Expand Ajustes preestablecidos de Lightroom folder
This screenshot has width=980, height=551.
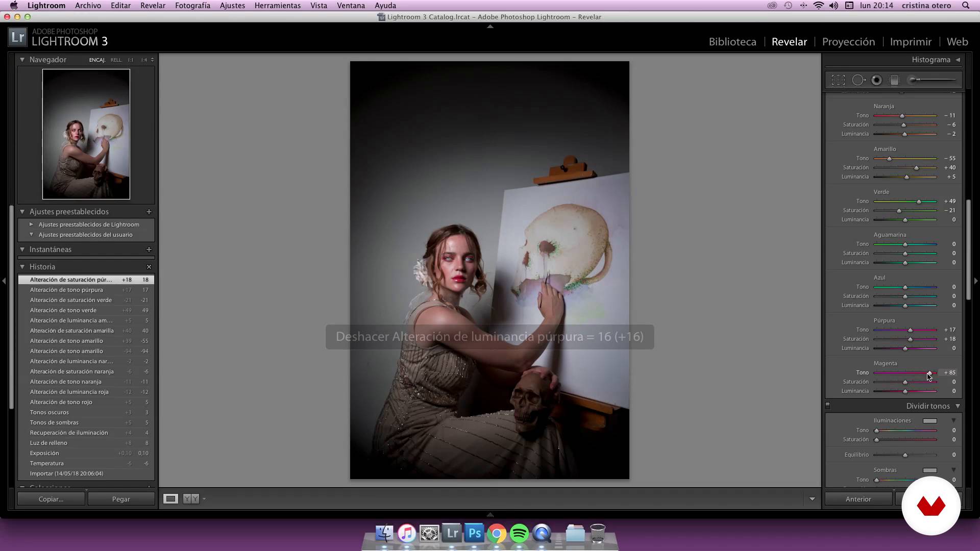click(32, 224)
